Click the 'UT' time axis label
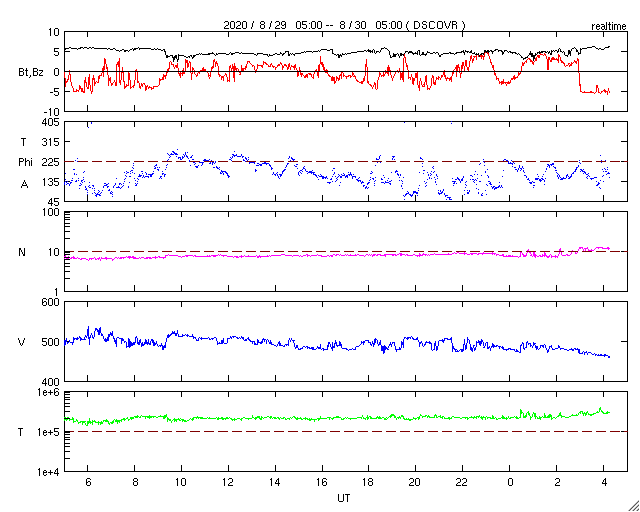 click(344, 498)
